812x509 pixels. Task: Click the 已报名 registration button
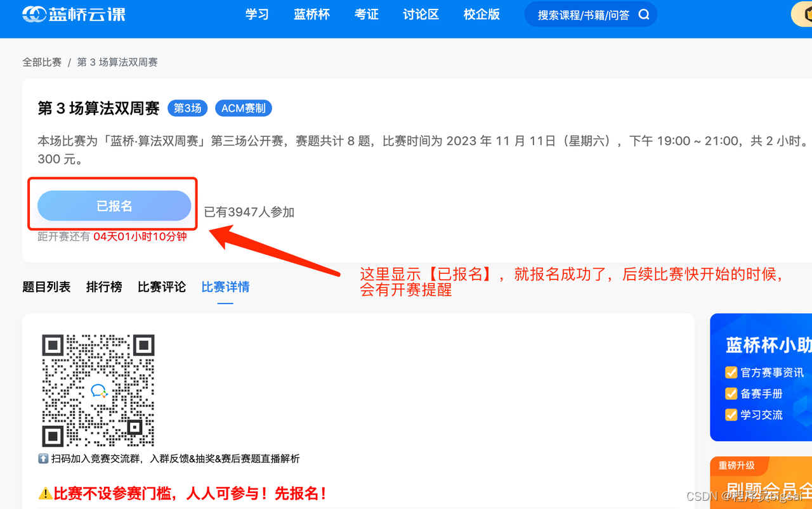point(114,205)
